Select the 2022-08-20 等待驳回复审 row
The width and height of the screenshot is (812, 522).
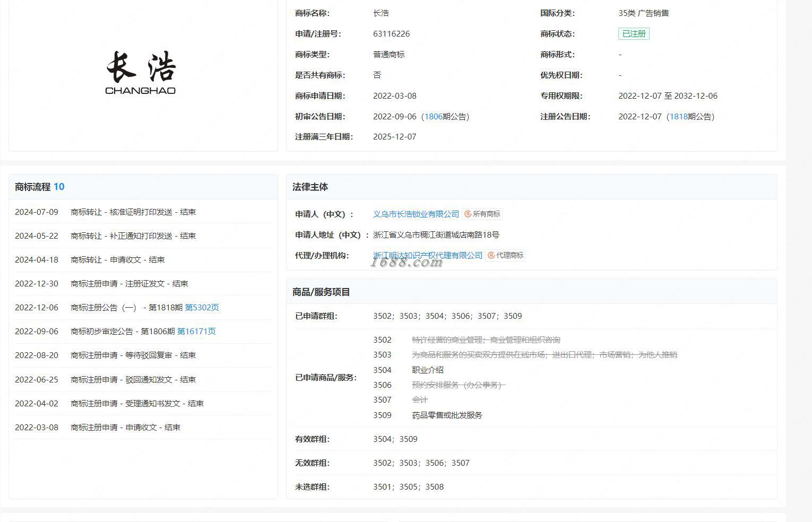tap(143, 355)
